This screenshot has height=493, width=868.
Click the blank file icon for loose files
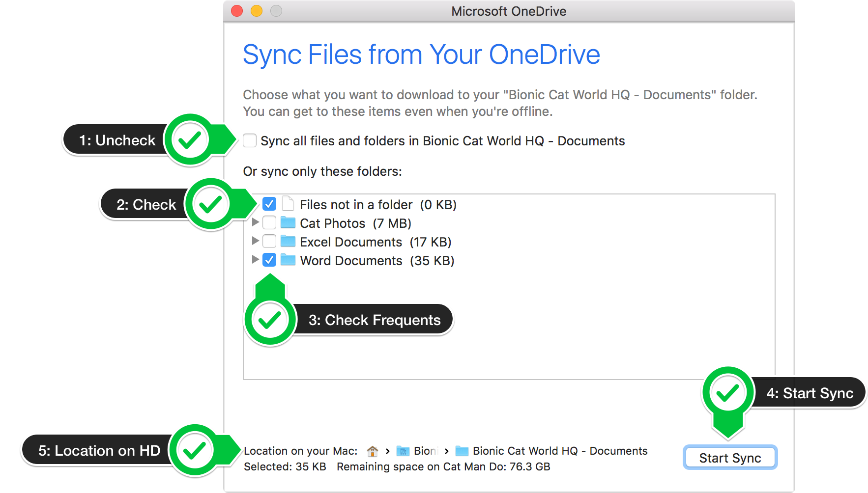click(x=288, y=204)
